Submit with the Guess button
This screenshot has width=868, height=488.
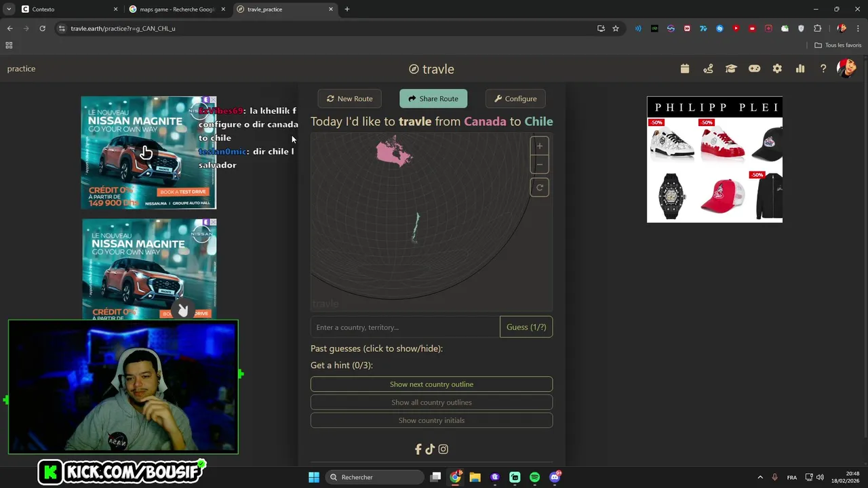(x=526, y=327)
